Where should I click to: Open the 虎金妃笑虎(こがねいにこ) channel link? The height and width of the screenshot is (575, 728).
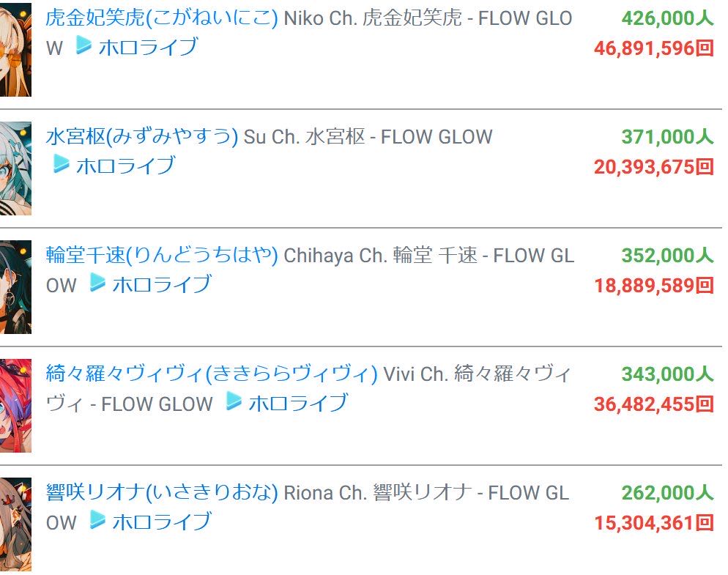[162, 18]
